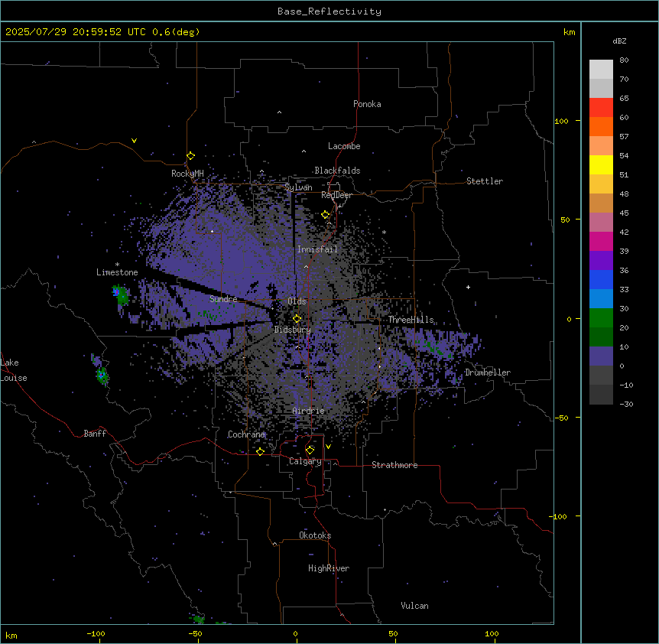The width and height of the screenshot is (659, 644).
Task: Click the Ponoka city label
Action: click(x=367, y=104)
